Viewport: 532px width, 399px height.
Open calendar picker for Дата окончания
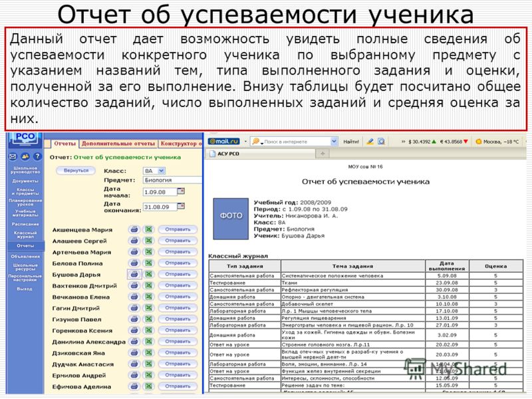point(181,206)
